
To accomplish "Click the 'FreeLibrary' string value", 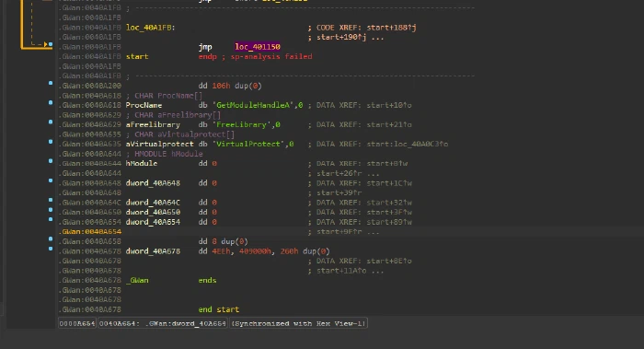I will [242, 124].
